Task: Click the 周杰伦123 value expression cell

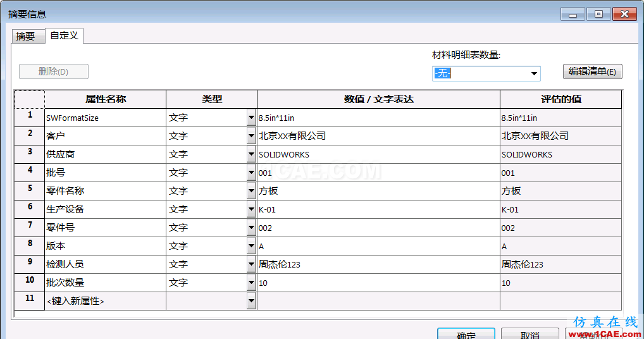Action: 378,264
